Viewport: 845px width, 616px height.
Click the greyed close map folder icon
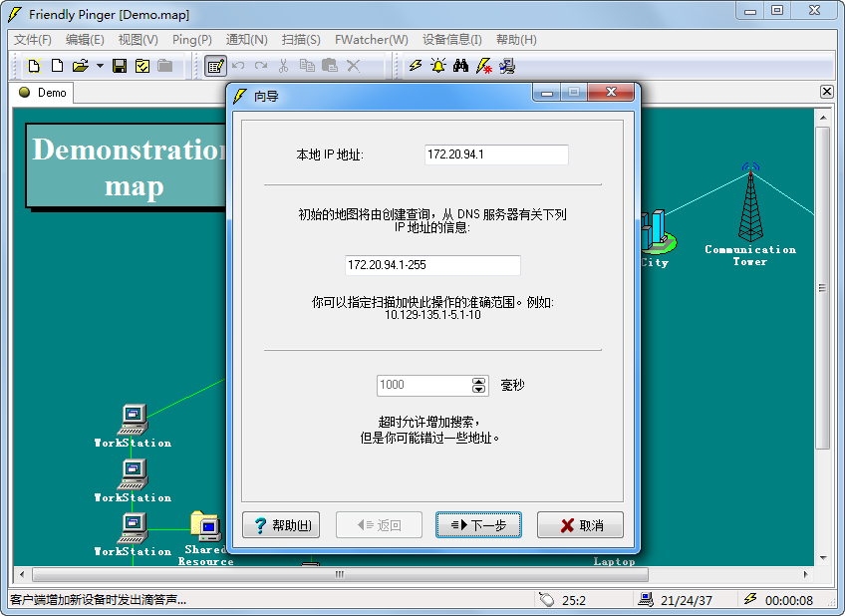click(164, 66)
